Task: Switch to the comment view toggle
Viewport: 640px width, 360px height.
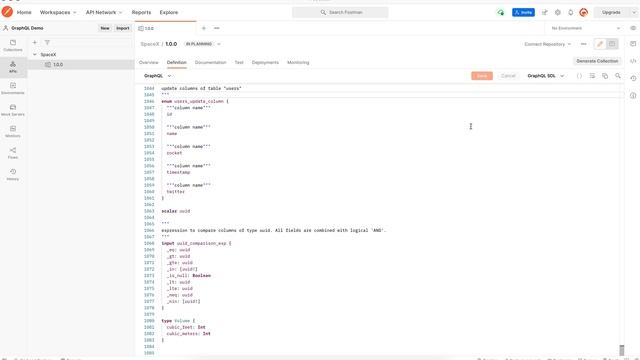Action: 612,44
